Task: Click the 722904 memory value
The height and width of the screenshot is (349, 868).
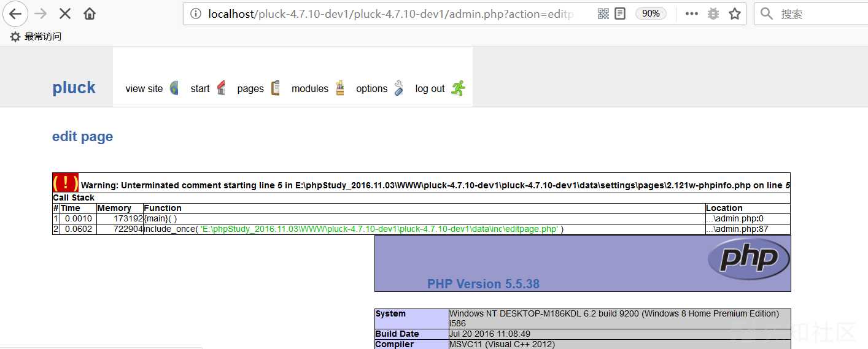Action: coord(128,229)
